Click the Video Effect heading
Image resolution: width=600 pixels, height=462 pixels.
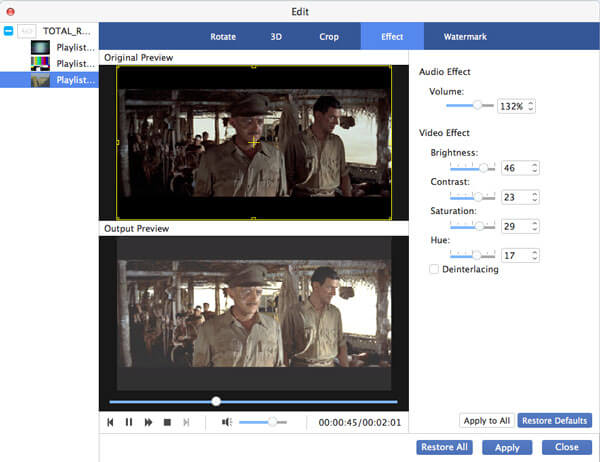444,133
